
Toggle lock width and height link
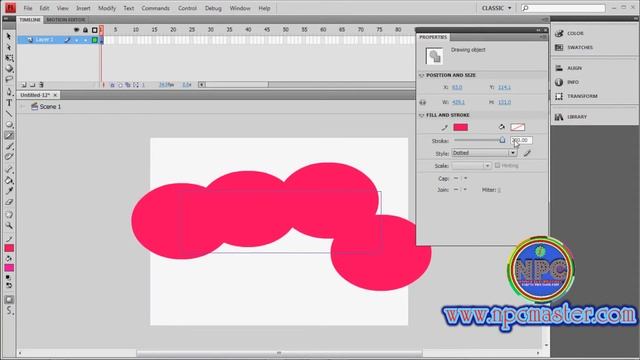point(422,102)
